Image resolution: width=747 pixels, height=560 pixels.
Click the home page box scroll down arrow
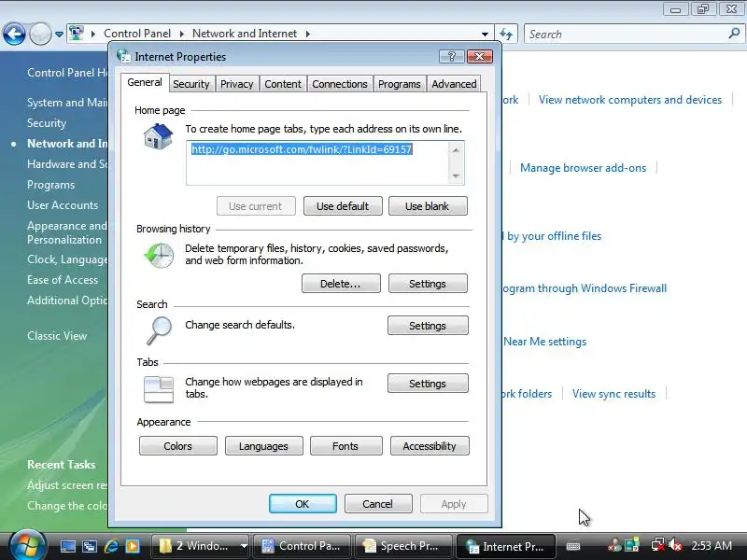click(456, 175)
